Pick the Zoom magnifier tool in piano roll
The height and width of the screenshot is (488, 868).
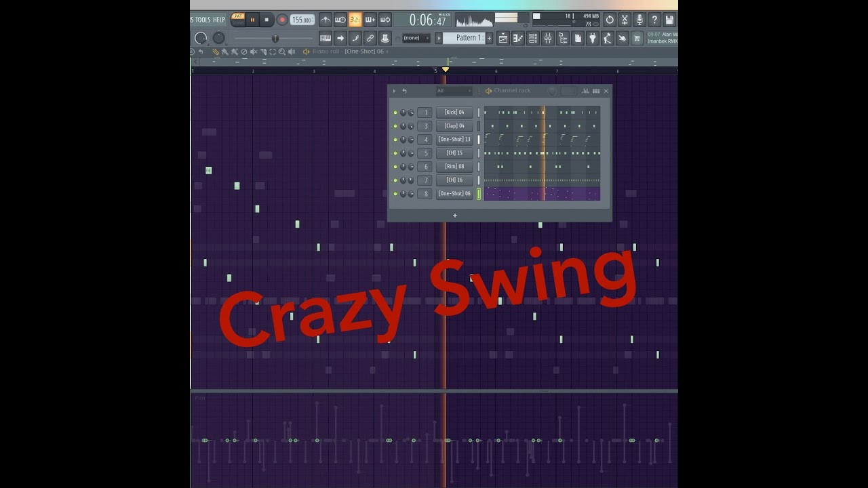[282, 52]
